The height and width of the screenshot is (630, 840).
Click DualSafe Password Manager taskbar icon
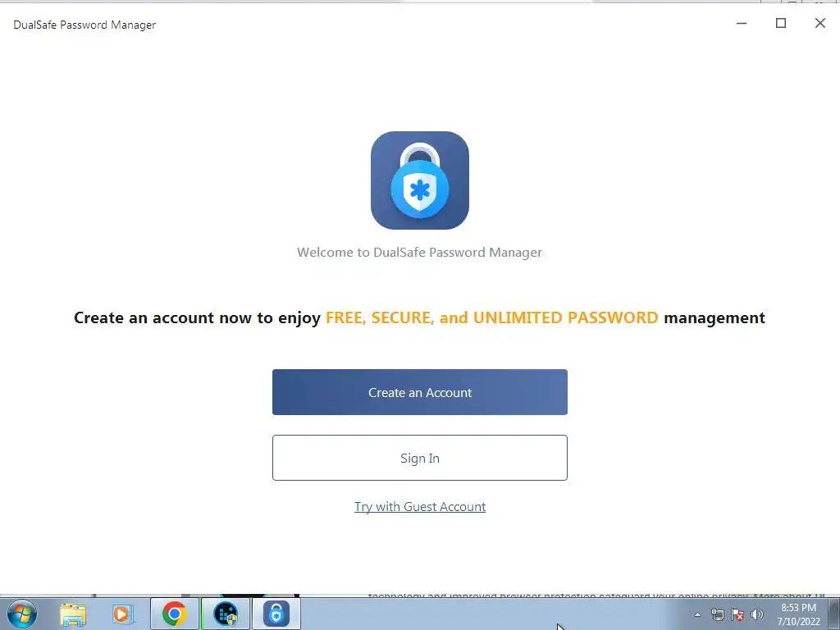276,614
